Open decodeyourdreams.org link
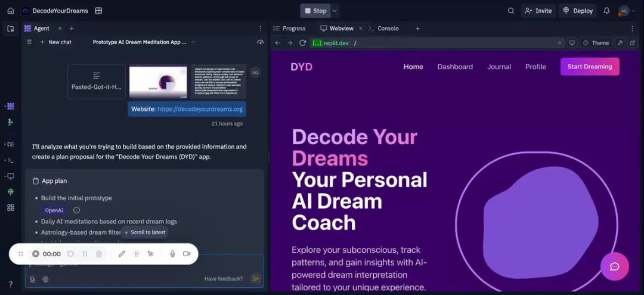 click(200, 109)
